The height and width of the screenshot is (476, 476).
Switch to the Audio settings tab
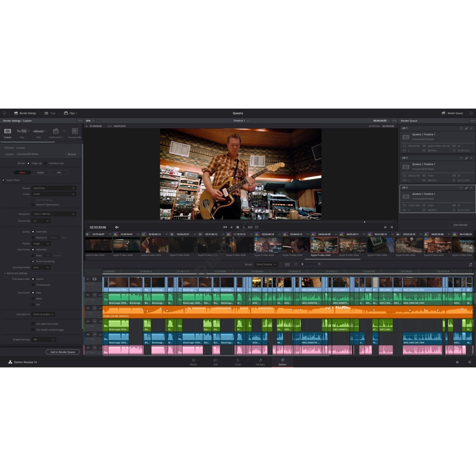(x=40, y=173)
